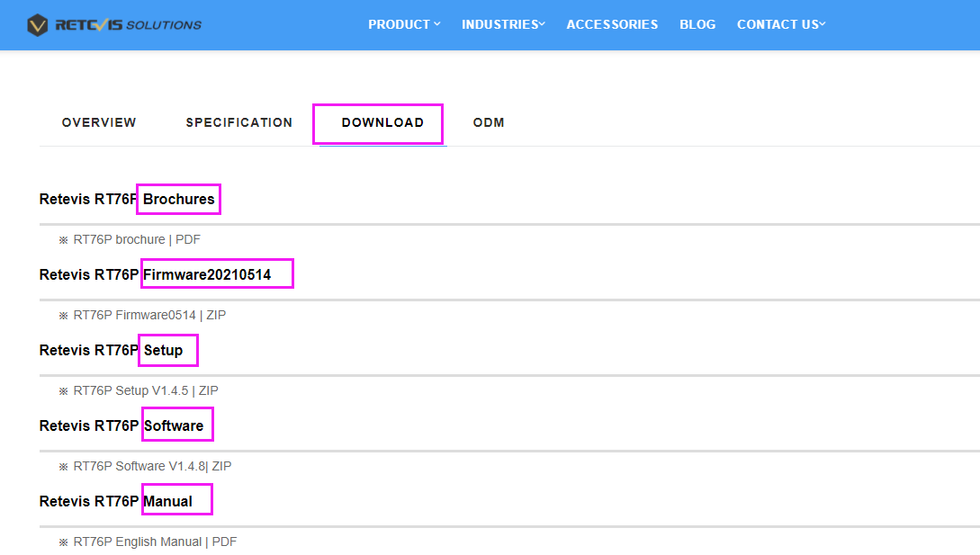
Task: Click the Retevis Solutions logo
Action: [114, 25]
